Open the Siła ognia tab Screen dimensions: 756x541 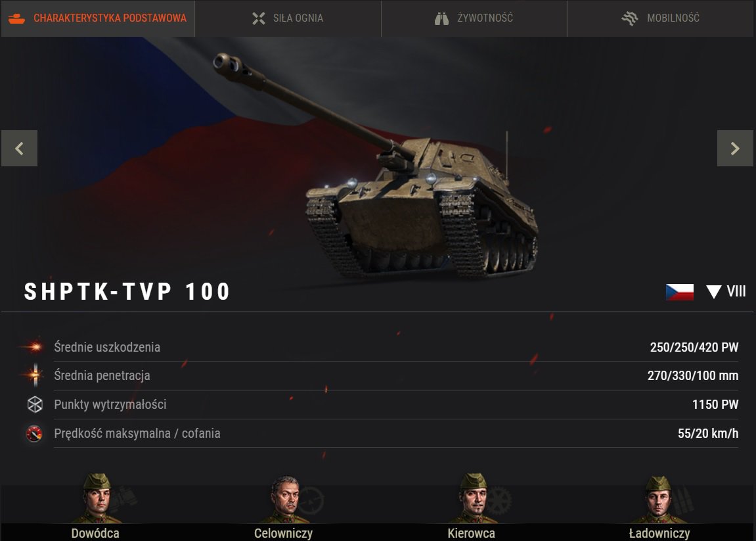coord(288,18)
